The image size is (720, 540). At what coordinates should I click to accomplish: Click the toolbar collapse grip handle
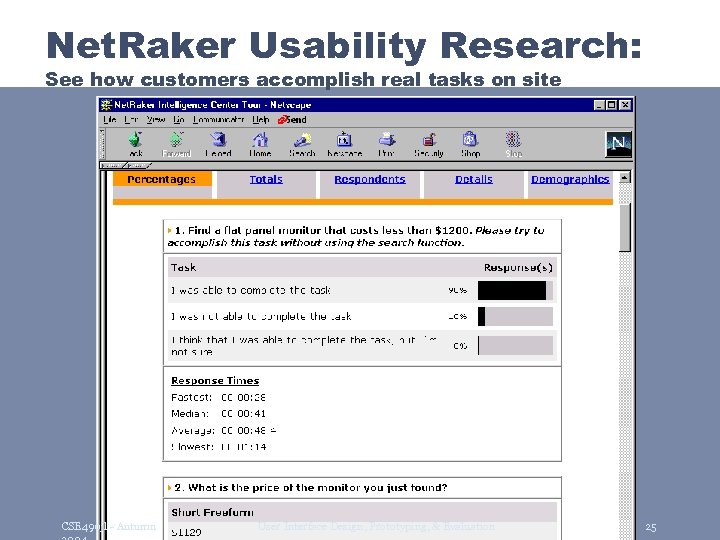pyautogui.click(x=102, y=144)
